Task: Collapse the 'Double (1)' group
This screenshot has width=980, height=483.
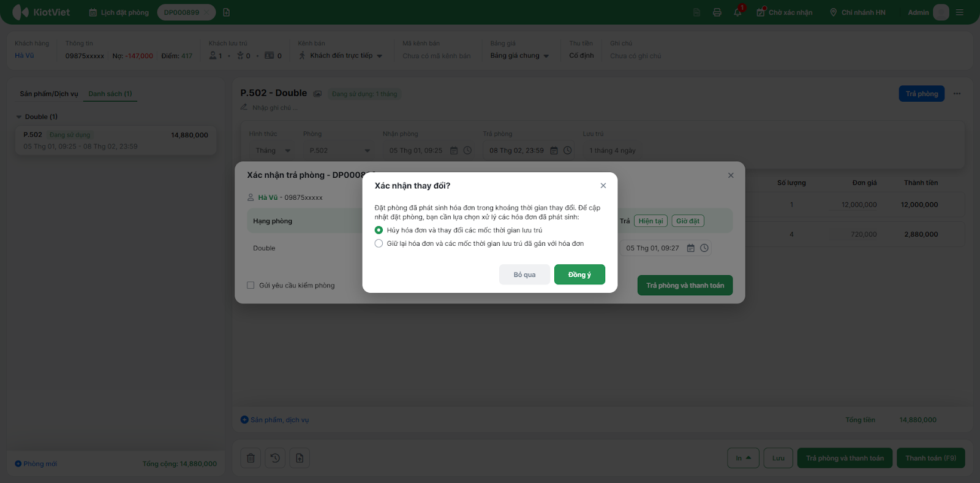Action: tap(19, 117)
